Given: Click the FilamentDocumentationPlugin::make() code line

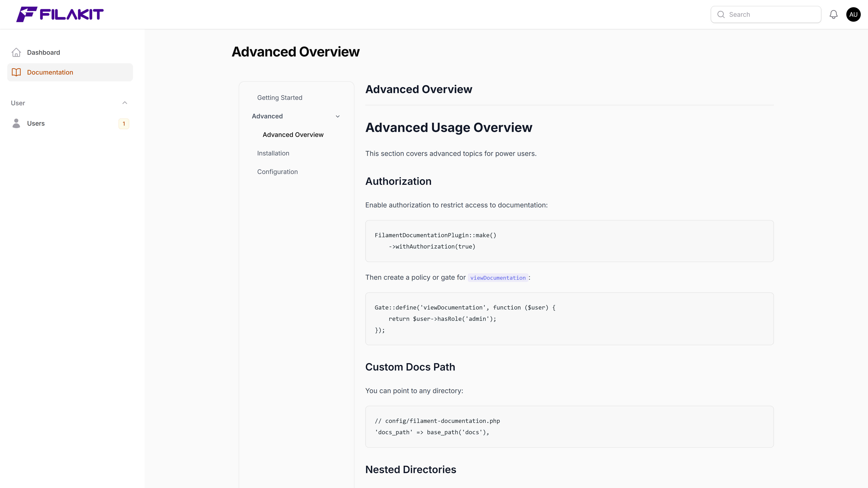Looking at the screenshot, I should coord(435,235).
